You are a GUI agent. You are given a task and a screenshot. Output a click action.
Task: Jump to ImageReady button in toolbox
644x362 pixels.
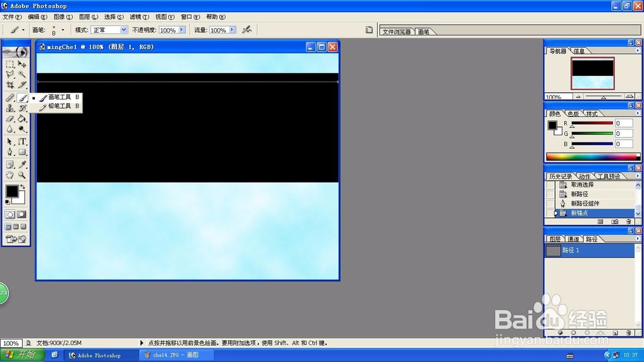click(x=15, y=239)
